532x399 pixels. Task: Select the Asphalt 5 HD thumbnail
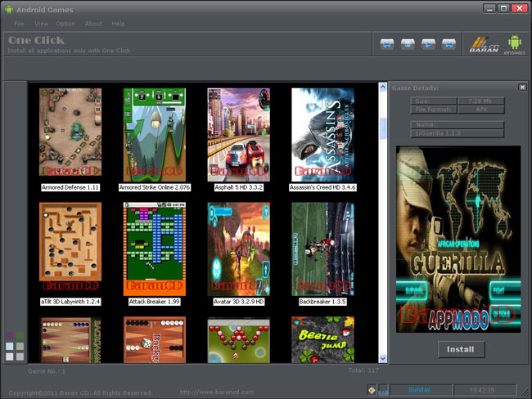(238, 135)
